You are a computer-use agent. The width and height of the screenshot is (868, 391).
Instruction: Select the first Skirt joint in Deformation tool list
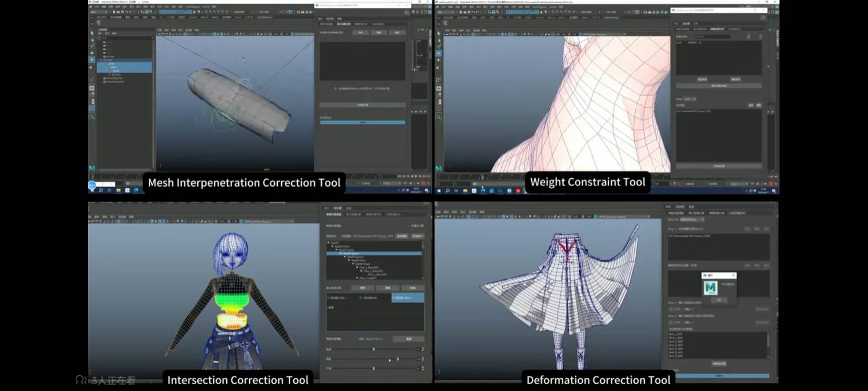[x=675, y=334]
